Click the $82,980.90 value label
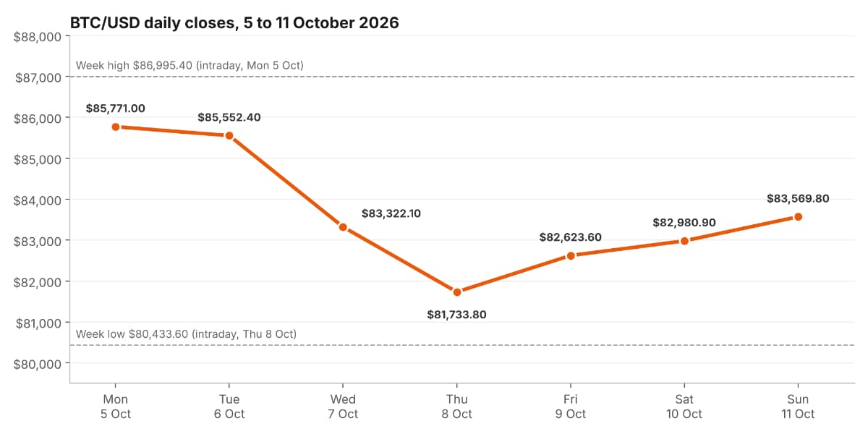The height and width of the screenshot is (434, 868). [684, 223]
